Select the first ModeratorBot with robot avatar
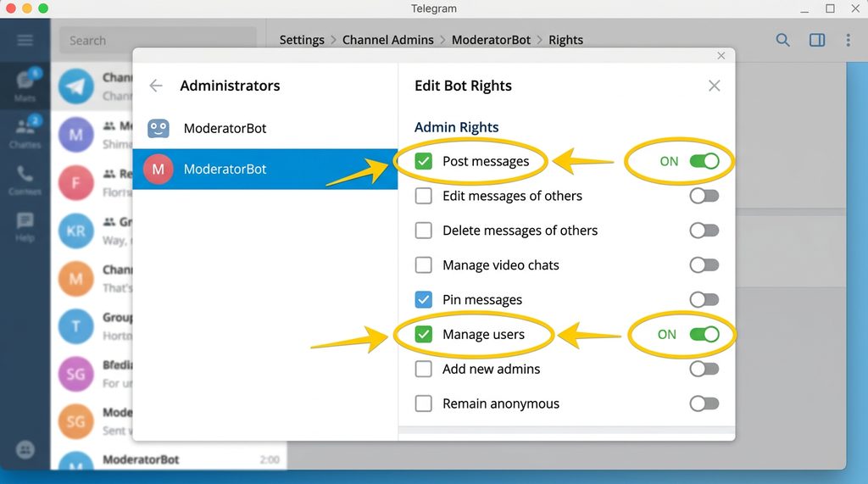The width and height of the screenshot is (868, 484). tap(225, 129)
